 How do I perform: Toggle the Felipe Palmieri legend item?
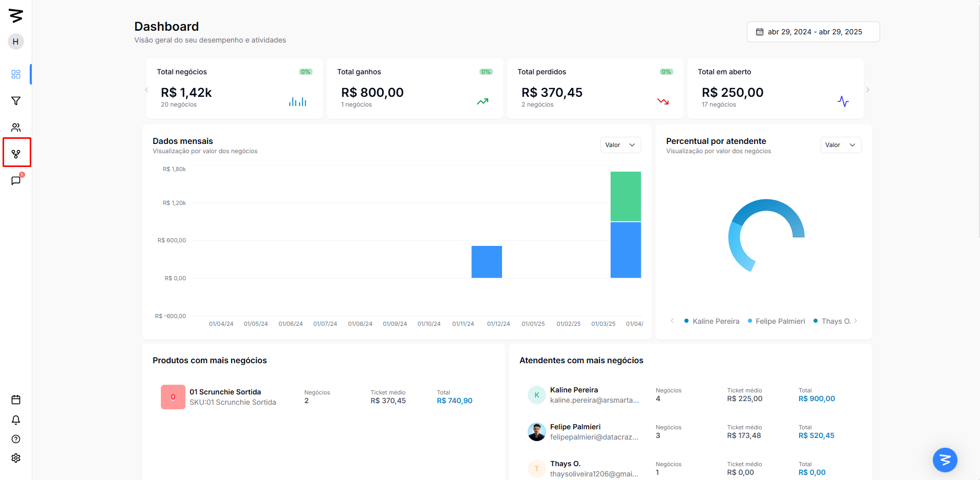776,321
